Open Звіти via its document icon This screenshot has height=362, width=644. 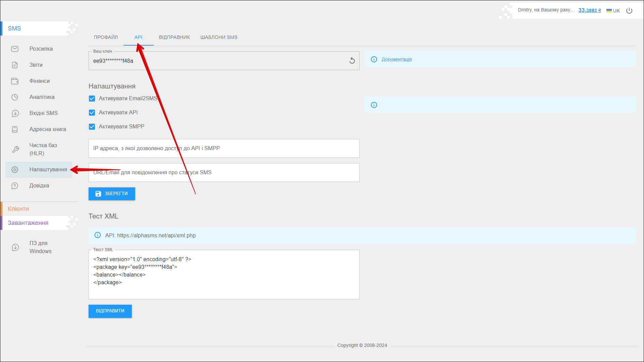click(x=15, y=65)
